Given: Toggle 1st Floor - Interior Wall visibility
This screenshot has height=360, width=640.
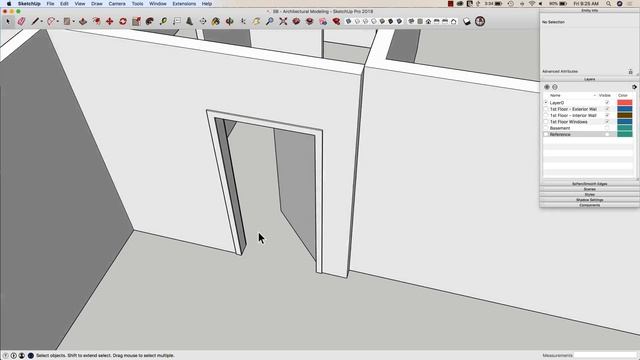Looking at the screenshot, I should click(x=607, y=116).
